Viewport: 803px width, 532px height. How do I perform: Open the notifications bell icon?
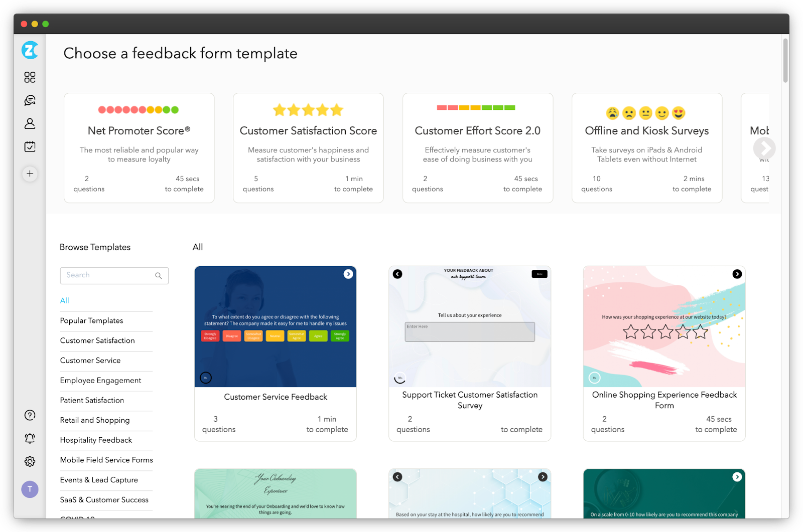tap(30, 438)
